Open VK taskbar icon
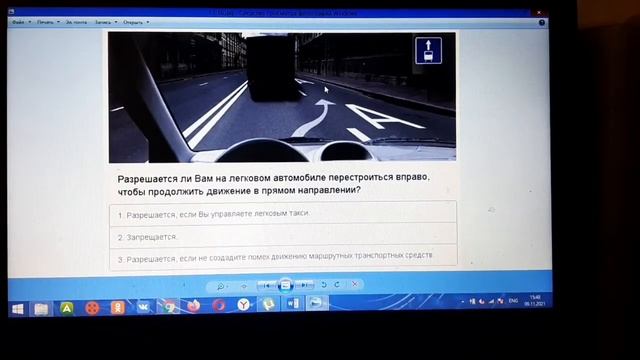The width and height of the screenshot is (640, 360). [x=143, y=306]
